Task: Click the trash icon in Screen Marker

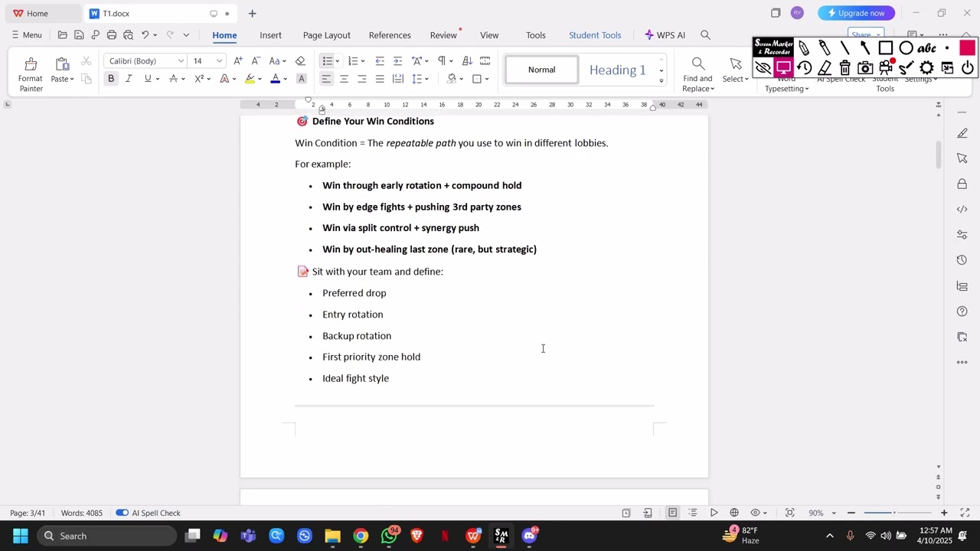Action: [x=844, y=68]
